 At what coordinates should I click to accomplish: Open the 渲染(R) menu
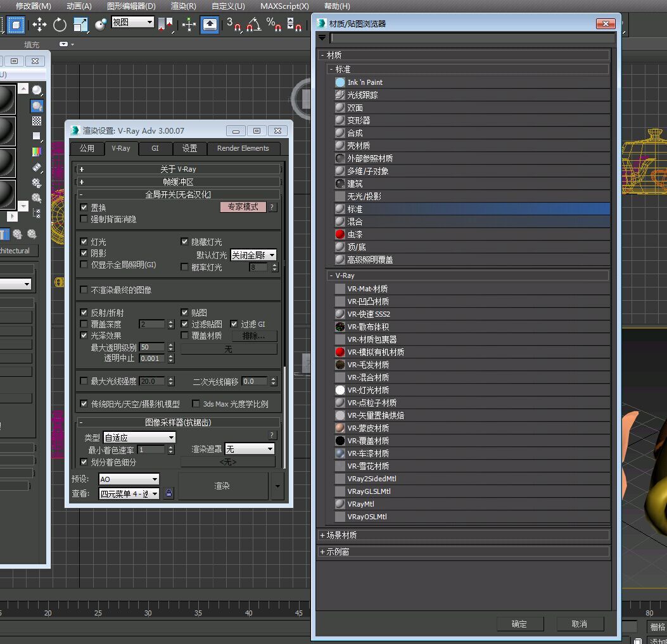[183, 6]
